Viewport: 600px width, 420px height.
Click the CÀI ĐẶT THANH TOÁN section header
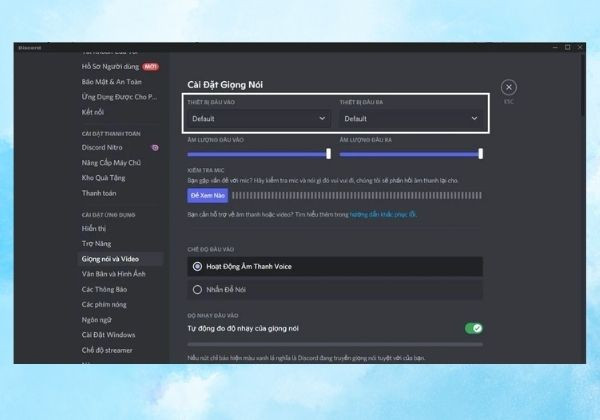(111, 133)
